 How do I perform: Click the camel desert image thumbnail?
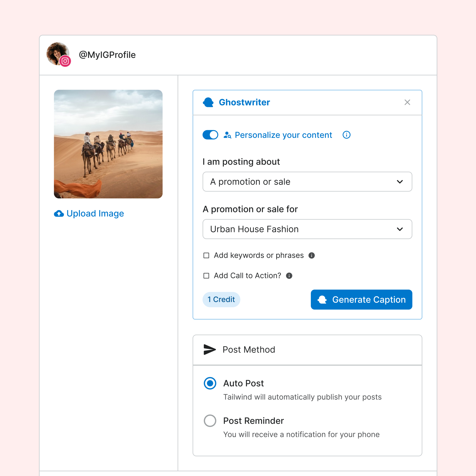(x=108, y=144)
